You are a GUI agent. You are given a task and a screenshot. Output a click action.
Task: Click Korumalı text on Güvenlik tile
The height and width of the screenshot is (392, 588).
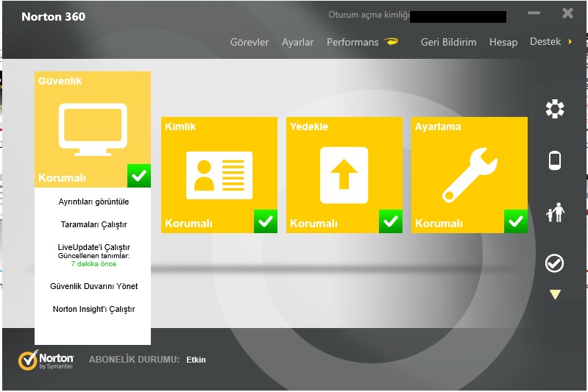63,178
